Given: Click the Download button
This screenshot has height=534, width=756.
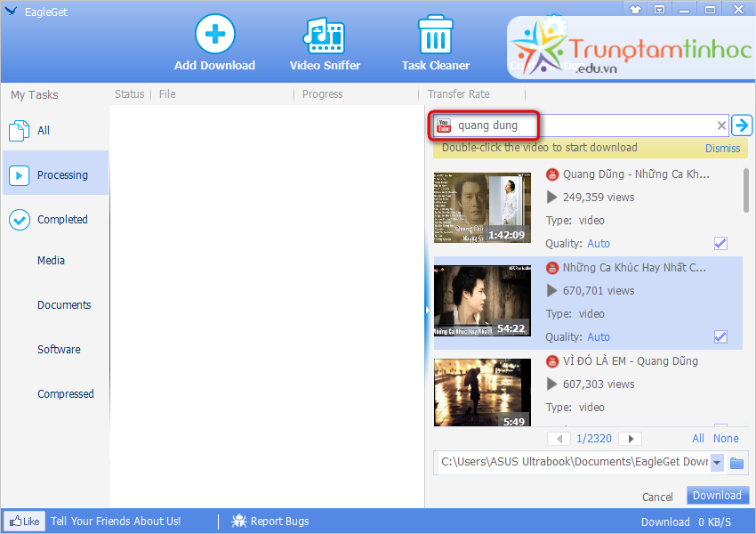Looking at the screenshot, I should (x=718, y=496).
